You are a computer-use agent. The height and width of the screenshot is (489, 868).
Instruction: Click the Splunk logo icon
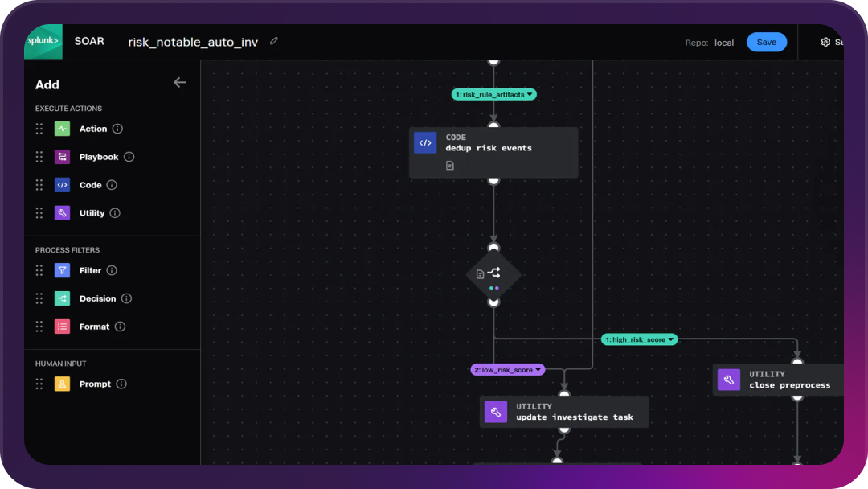click(x=43, y=41)
